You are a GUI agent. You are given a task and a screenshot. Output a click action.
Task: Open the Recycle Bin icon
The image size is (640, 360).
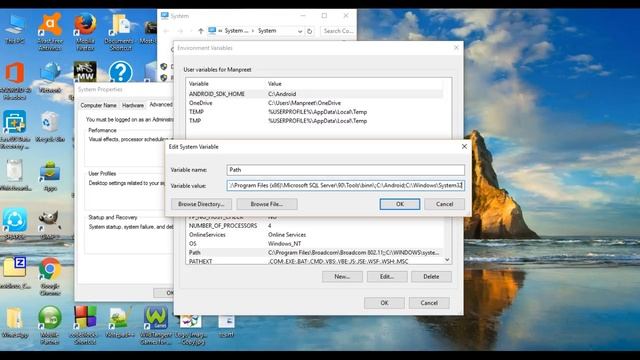click(50, 127)
